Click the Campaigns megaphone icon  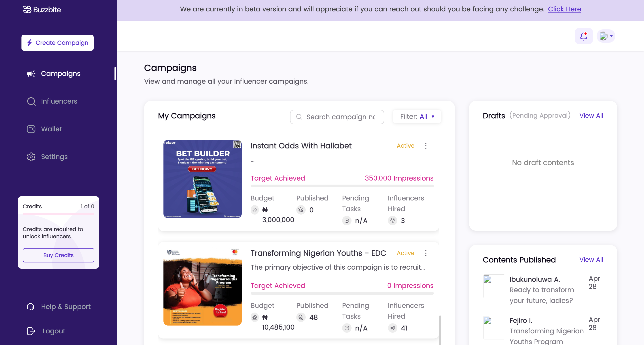31,74
